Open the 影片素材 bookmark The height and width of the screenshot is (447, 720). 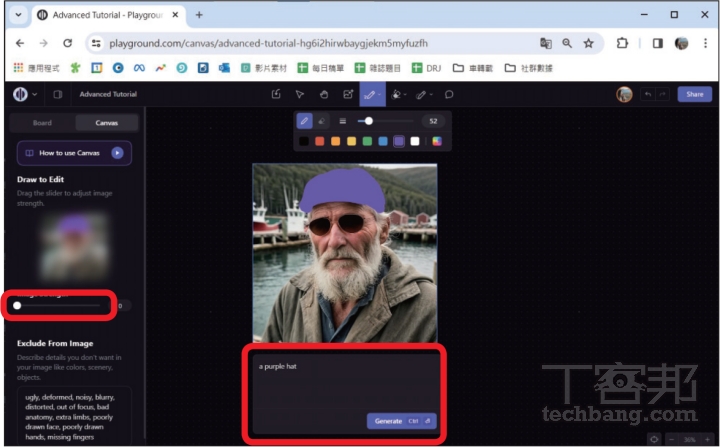264,68
